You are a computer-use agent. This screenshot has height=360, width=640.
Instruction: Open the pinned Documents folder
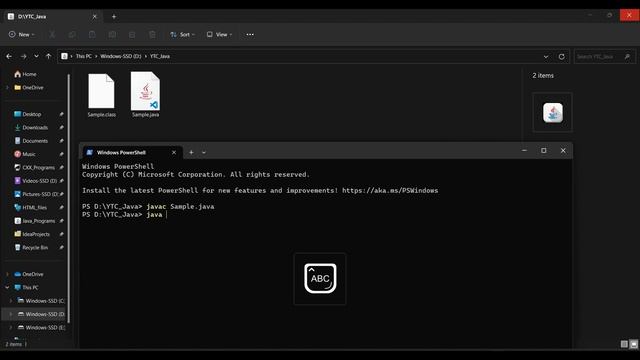click(31, 141)
